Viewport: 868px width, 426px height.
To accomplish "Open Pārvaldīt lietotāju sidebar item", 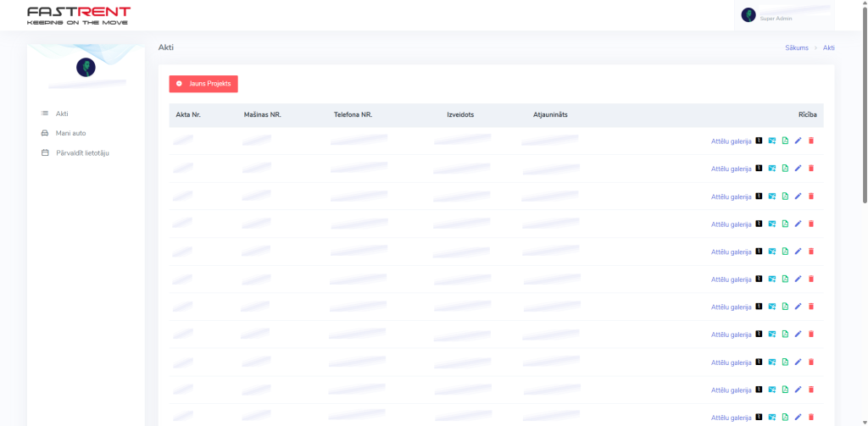I will click(82, 153).
